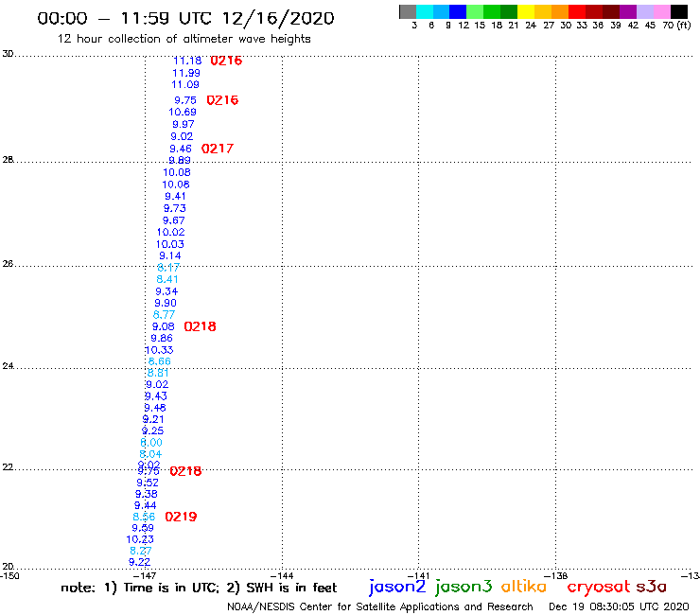Click the light blue value 8.27

click(x=141, y=551)
